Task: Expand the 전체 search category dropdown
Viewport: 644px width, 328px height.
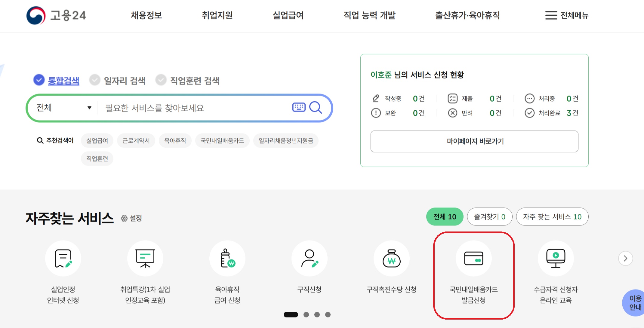Action: 64,108
